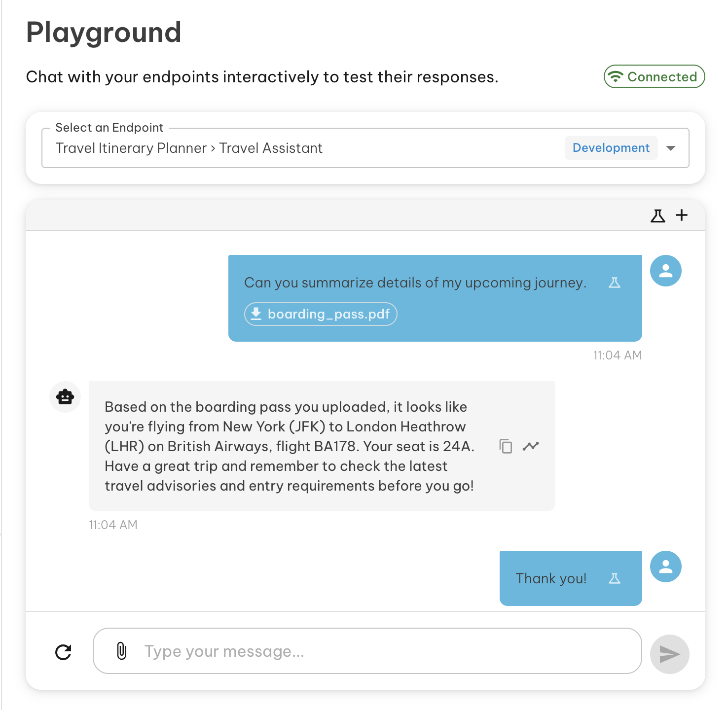Viewport: 728px width, 710px height.
Task: Start a new chat with plus icon
Action: click(x=682, y=215)
